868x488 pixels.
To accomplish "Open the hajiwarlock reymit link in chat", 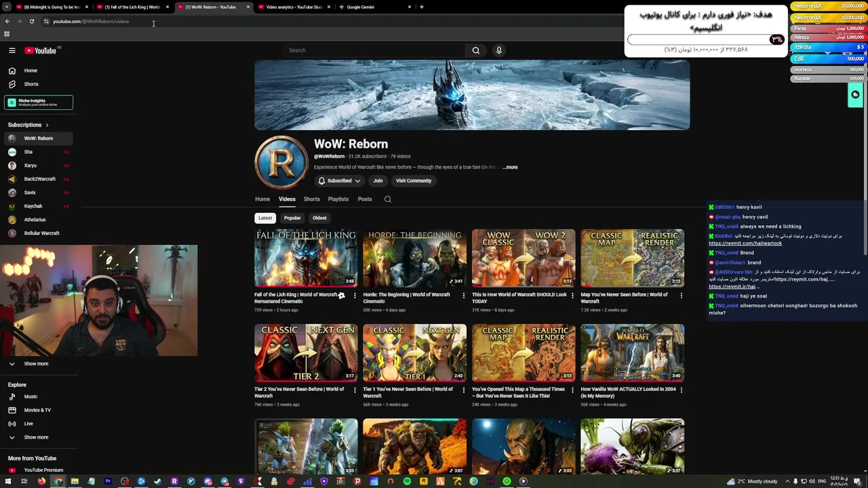I will [x=745, y=243].
